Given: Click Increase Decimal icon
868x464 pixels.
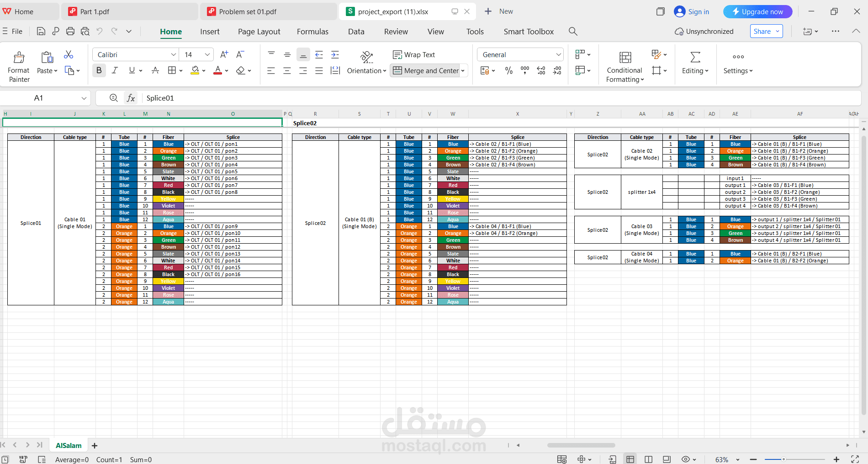Looking at the screenshot, I should 541,70.
